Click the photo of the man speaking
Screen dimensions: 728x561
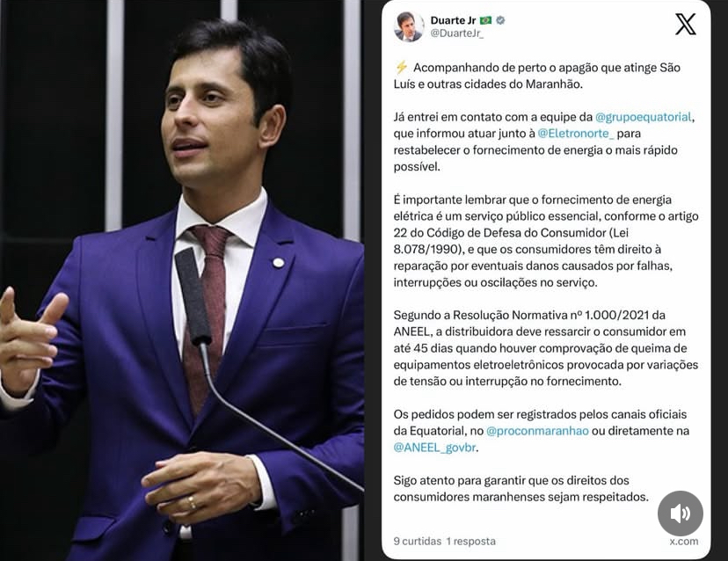[181, 280]
